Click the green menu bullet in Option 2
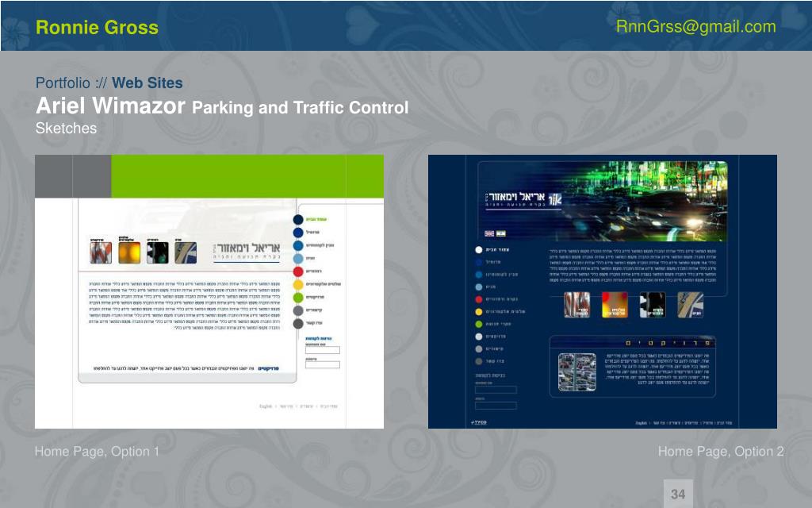 point(478,324)
